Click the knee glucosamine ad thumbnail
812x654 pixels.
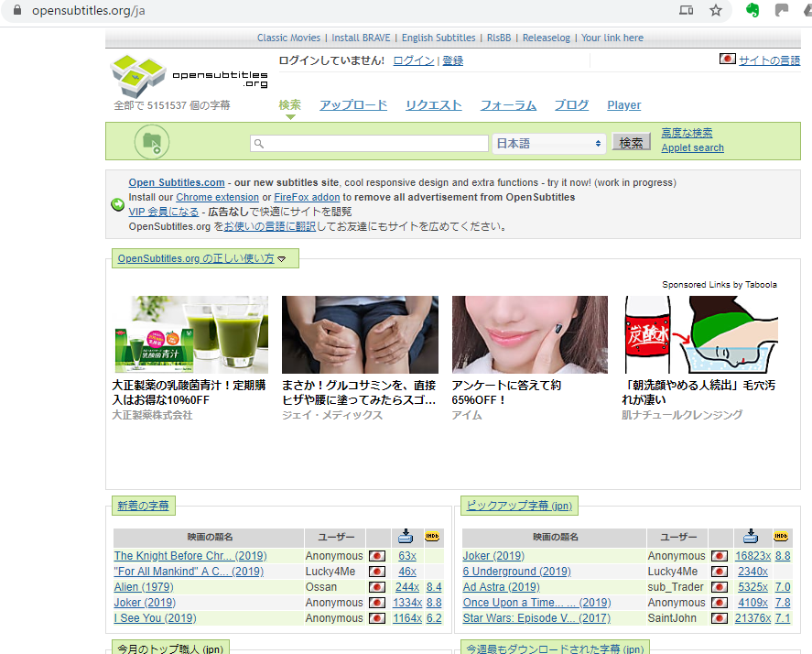[360, 334]
